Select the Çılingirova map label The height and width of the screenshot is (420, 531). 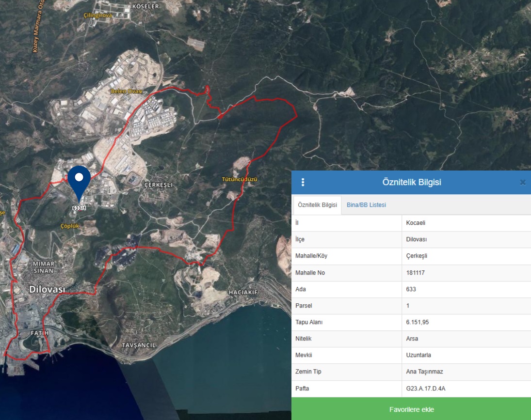[98, 16]
